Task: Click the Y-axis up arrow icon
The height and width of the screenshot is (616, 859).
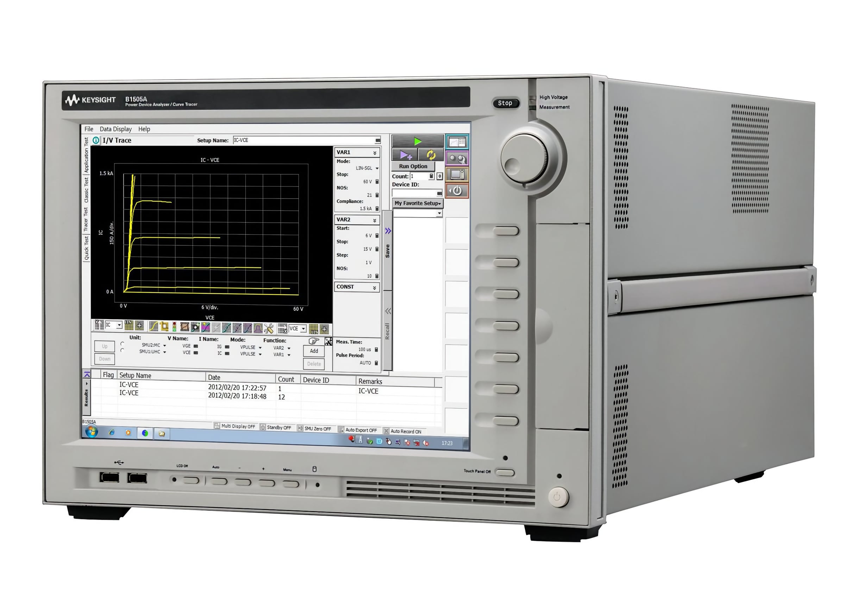Action: [x=99, y=325]
